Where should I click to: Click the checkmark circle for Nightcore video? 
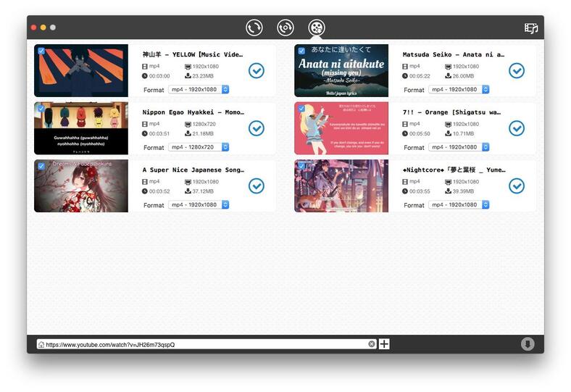[x=517, y=185]
